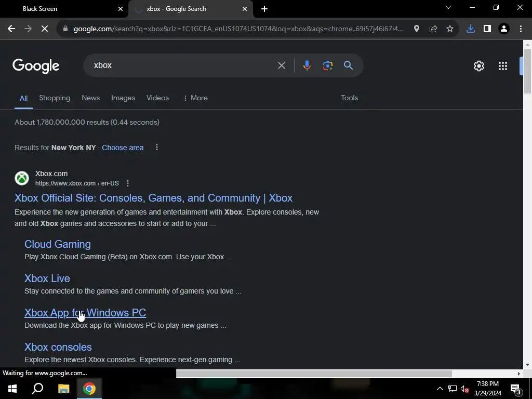Open the options dots beside Choose area

pyautogui.click(x=157, y=147)
